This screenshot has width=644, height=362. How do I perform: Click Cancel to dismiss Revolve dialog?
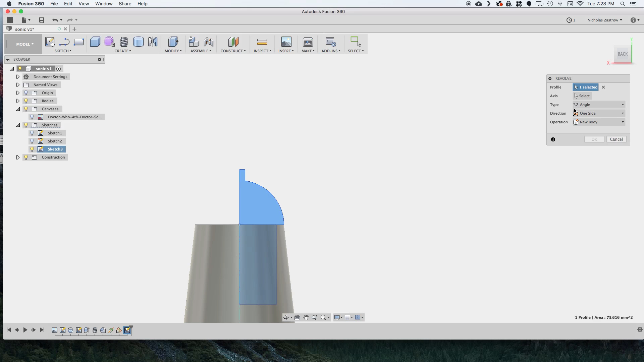click(616, 139)
